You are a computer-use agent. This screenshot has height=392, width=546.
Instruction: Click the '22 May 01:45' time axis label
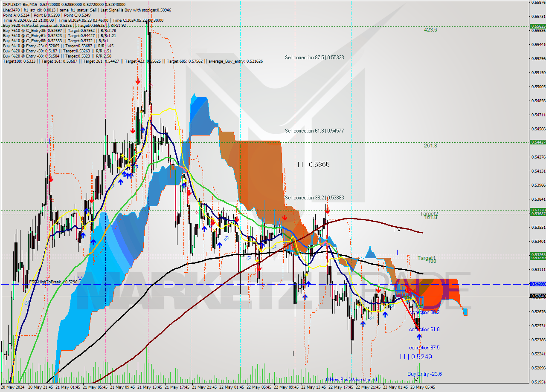coord(232,387)
